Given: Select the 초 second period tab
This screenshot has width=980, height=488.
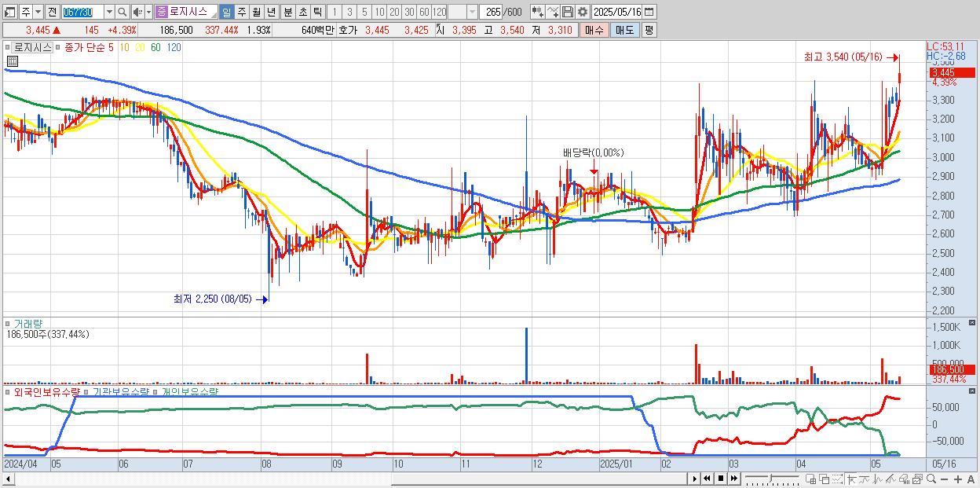Looking at the screenshot, I should tap(302, 12).
